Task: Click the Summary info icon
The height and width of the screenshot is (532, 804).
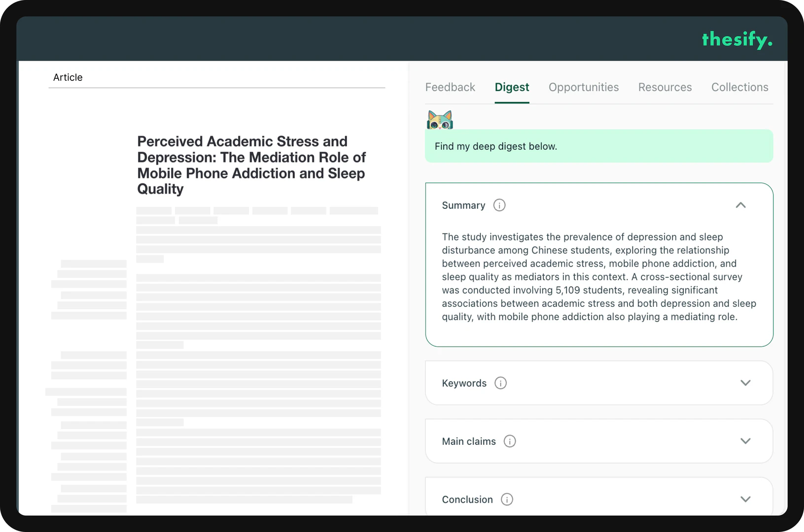Action: tap(499, 205)
